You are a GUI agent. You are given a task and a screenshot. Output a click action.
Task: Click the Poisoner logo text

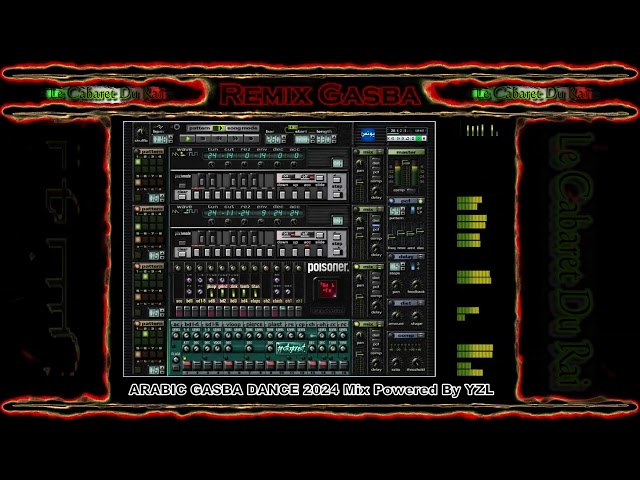pos(328,268)
